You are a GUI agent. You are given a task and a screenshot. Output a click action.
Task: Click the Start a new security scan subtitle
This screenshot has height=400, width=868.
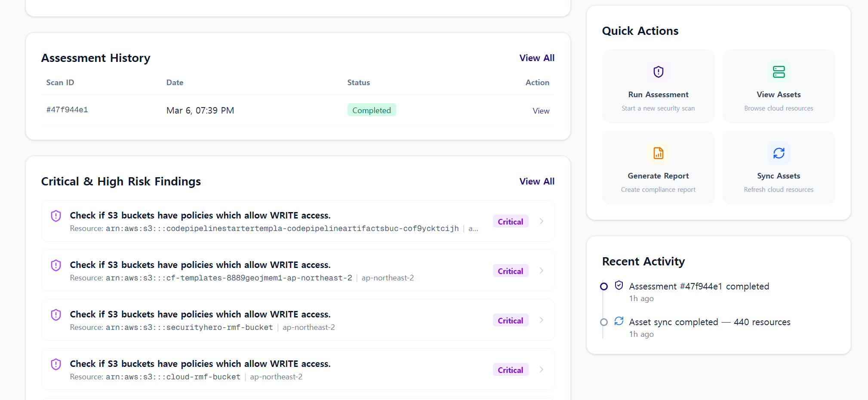coord(658,108)
